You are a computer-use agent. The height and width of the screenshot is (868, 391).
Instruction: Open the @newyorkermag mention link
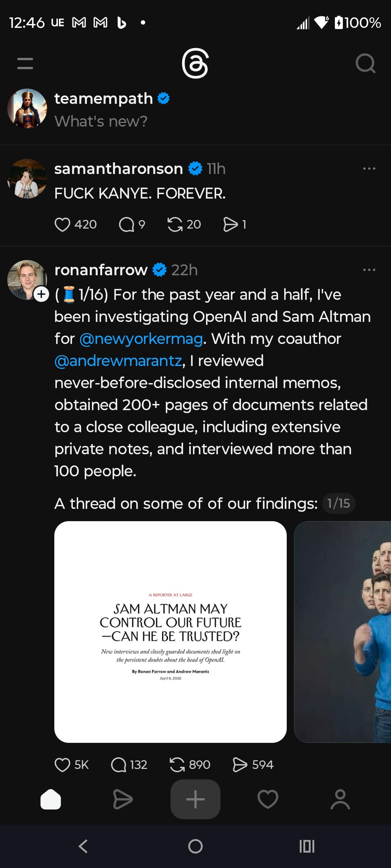(141, 339)
